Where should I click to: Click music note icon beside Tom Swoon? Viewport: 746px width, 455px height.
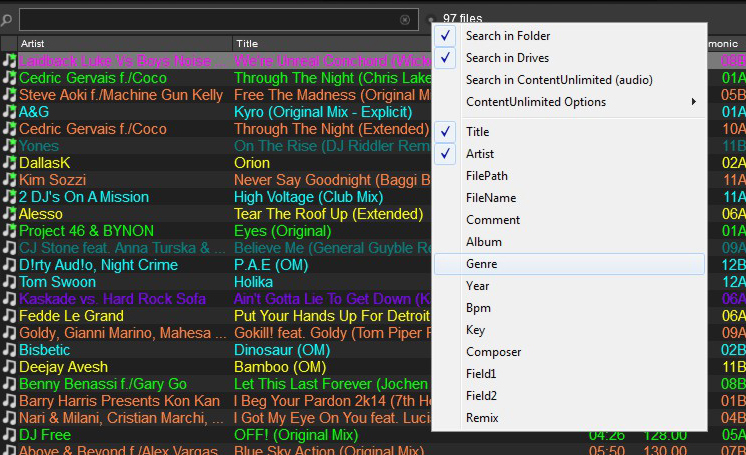point(9,282)
